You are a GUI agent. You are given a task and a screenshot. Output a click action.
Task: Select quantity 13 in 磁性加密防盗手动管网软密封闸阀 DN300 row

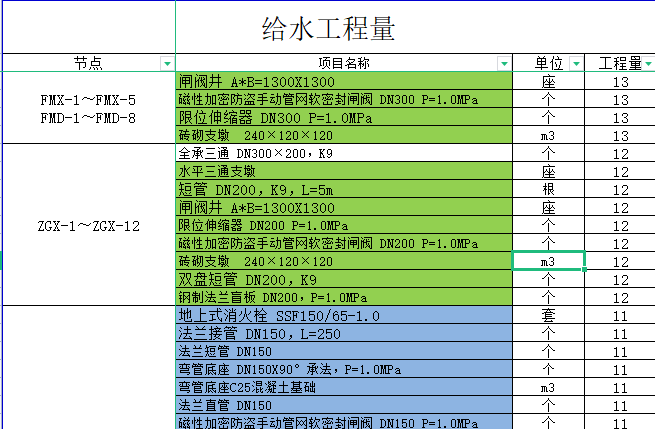click(620, 99)
